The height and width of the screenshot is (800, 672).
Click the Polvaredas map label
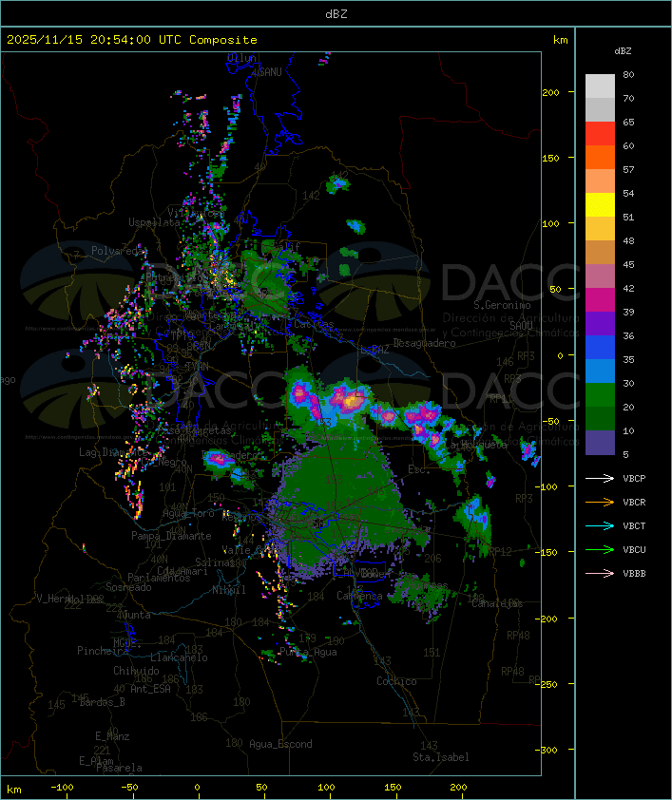point(118,251)
